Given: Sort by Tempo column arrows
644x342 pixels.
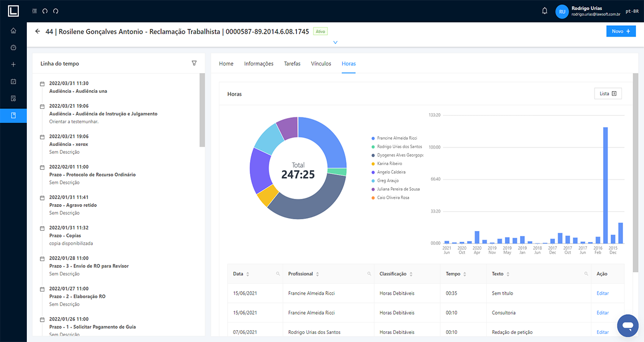Looking at the screenshot, I should (x=465, y=274).
